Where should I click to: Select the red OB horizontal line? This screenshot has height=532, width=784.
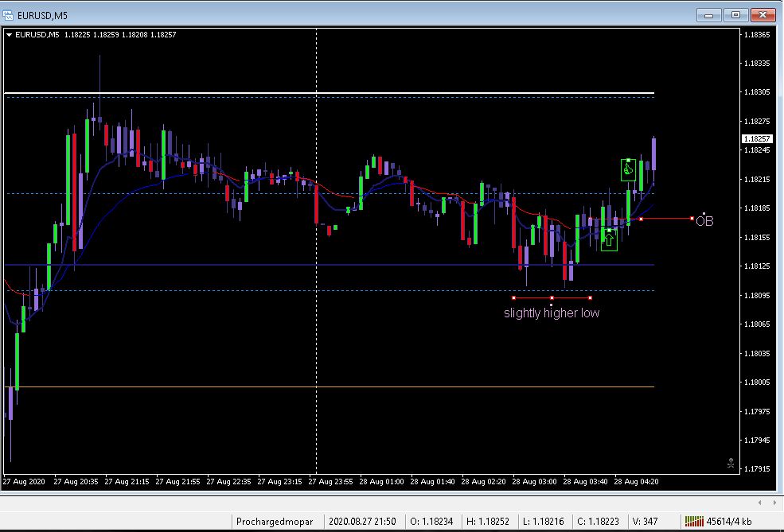click(641, 219)
